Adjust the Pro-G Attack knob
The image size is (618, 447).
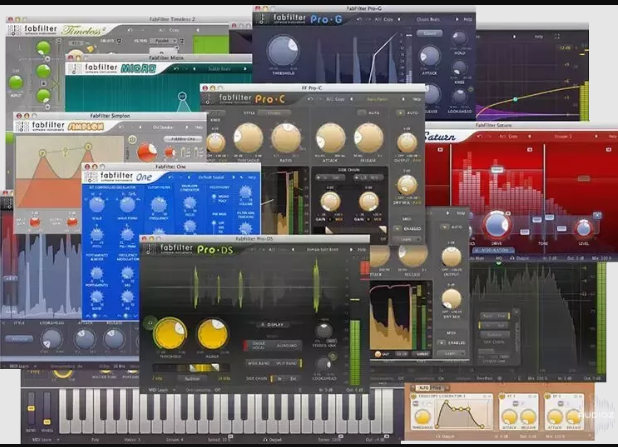[429, 56]
